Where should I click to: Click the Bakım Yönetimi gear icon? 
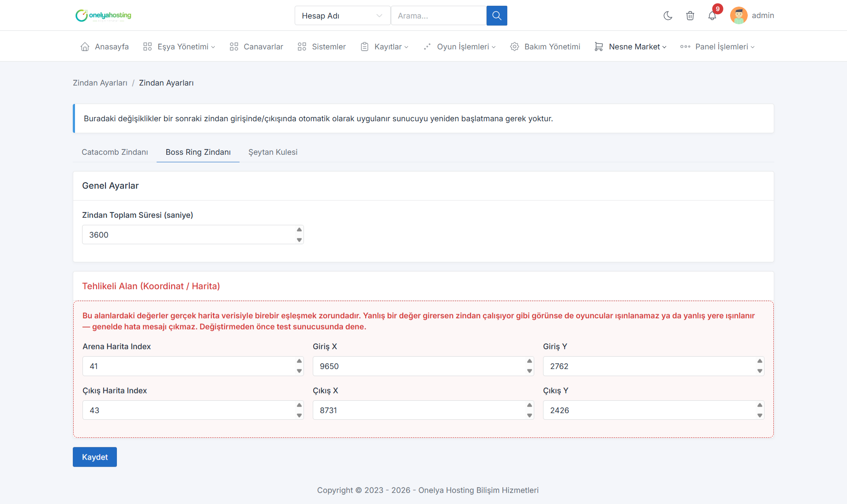514,47
